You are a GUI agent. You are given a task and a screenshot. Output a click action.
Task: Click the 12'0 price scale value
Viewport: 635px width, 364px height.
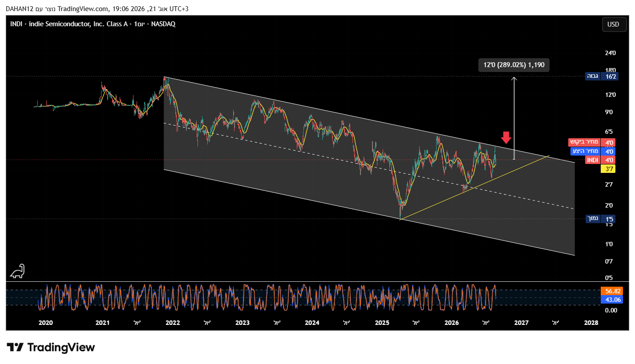click(611, 95)
